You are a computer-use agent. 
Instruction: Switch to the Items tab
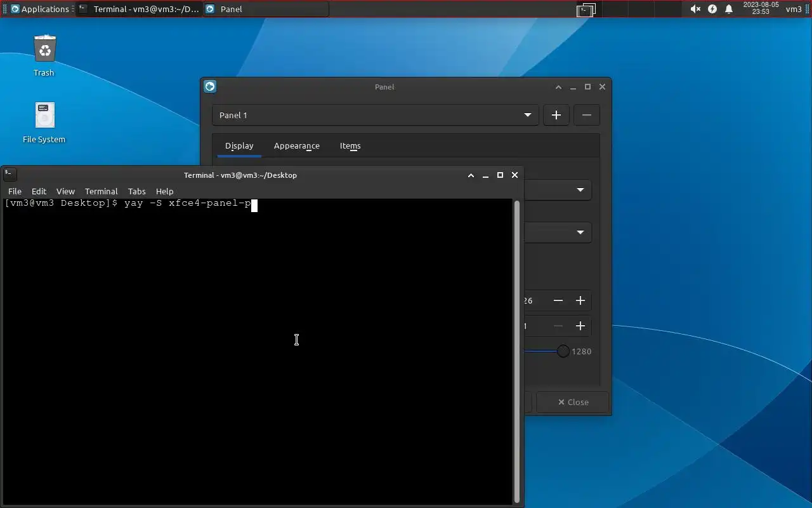(350, 146)
